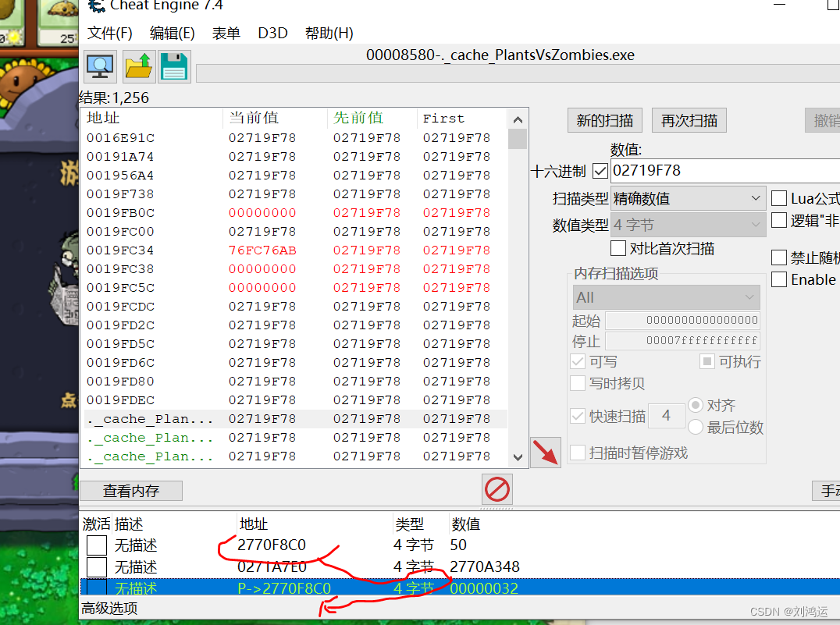Select the 对齐 radio button
The height and width of the screenshot is (625, 840).
(696, 405)
